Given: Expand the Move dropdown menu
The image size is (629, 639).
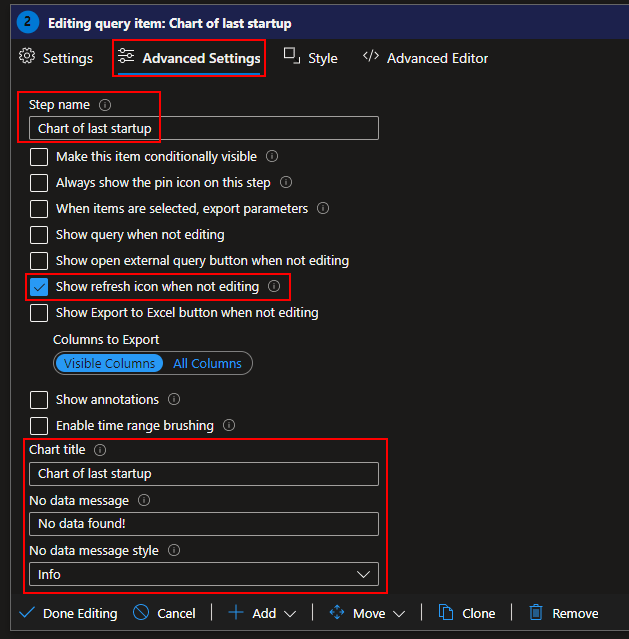Looking at the screenshot, I should [x=367, y=613].
